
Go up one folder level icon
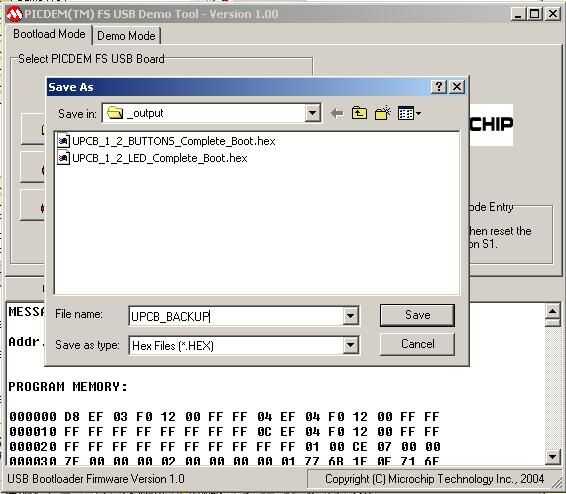pyautogui.click(x=359, y=114)
